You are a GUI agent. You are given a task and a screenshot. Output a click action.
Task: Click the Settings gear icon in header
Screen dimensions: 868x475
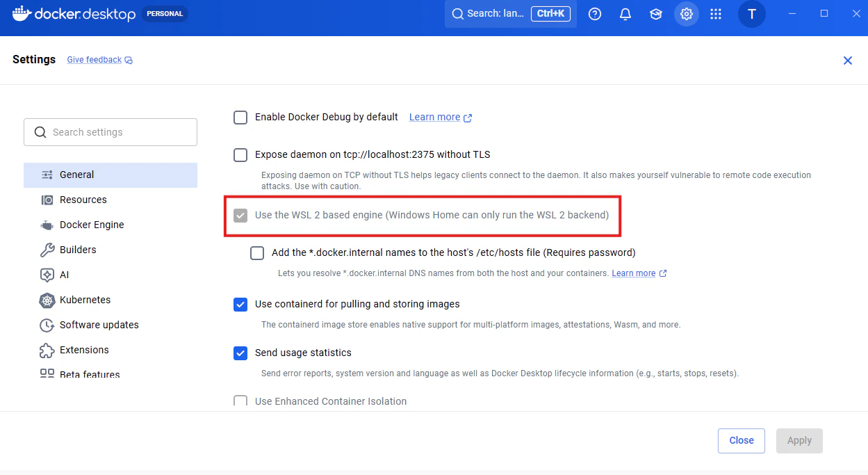coord(687,14)
